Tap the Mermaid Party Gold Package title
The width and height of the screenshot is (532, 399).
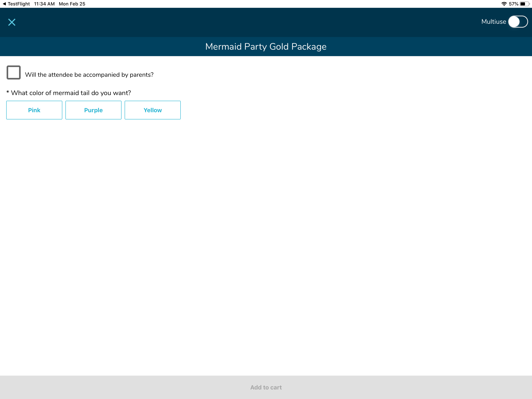click(266, 46)
